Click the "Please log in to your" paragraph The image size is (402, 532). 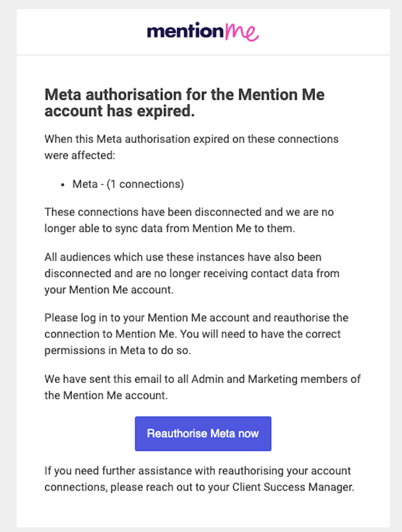(196, 334)
